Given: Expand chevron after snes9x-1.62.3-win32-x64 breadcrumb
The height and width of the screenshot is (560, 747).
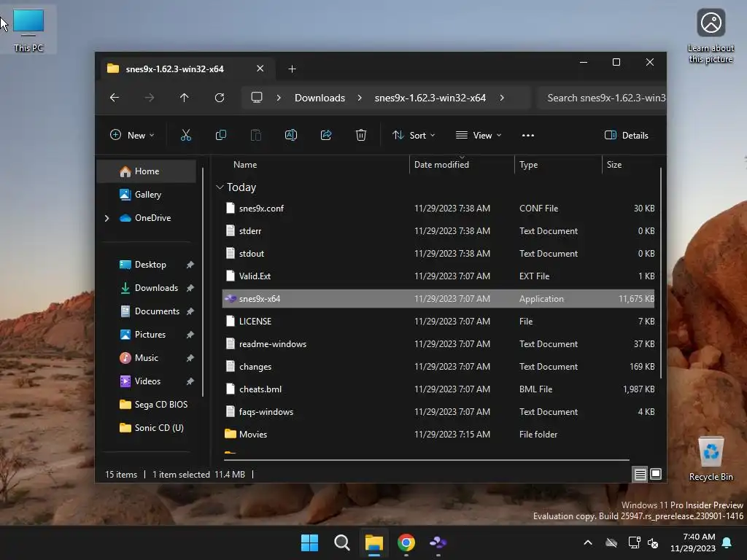Looking at the screenshot, I should click(x=502, y=98).
